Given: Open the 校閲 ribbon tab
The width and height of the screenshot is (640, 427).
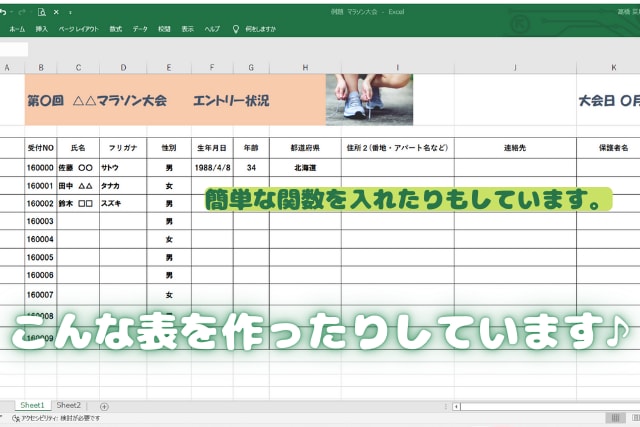Looking at the screenshot, I should coord(164,29).
